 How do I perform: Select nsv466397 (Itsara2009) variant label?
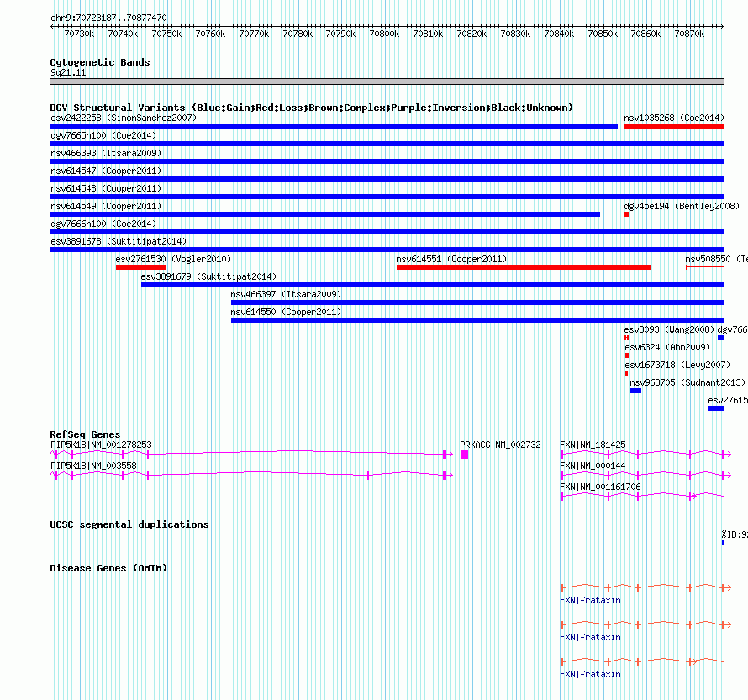pos(286,294)
